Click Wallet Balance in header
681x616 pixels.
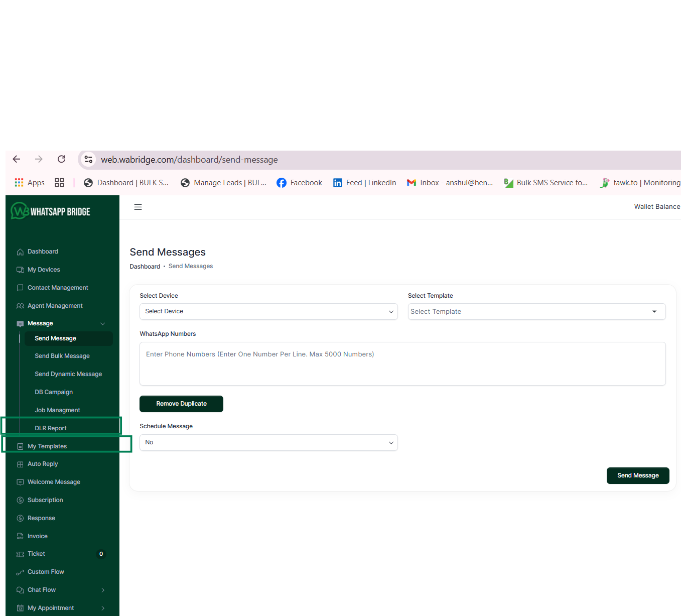[x=657, y=207]
